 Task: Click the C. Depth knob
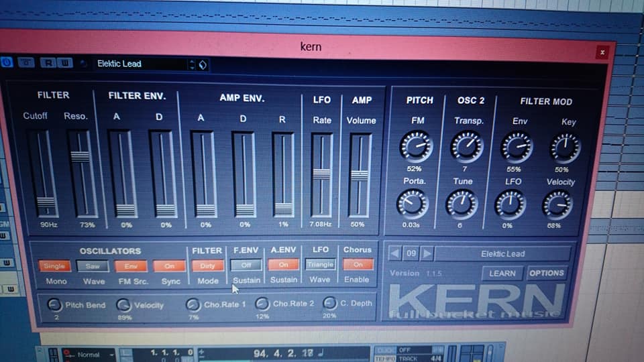(329, 303)
